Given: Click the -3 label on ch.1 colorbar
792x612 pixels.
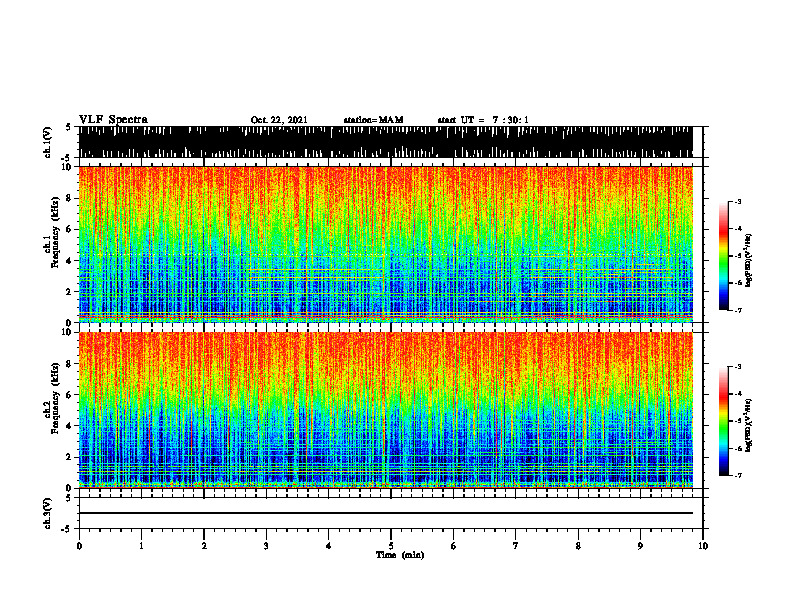Looking at the screenshot, I should (737, 201).
